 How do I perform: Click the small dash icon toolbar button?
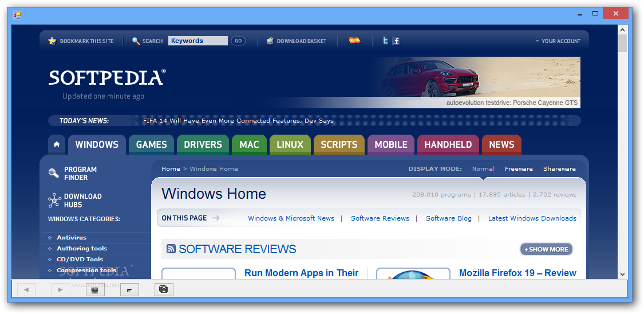(129, 290)
